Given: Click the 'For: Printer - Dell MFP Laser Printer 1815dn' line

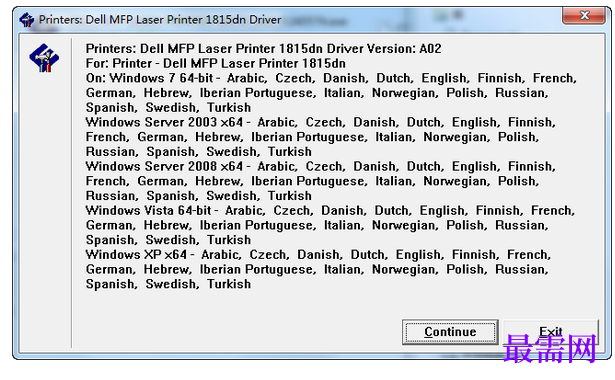Looking at the screenshot, I should tap(216, 64).
